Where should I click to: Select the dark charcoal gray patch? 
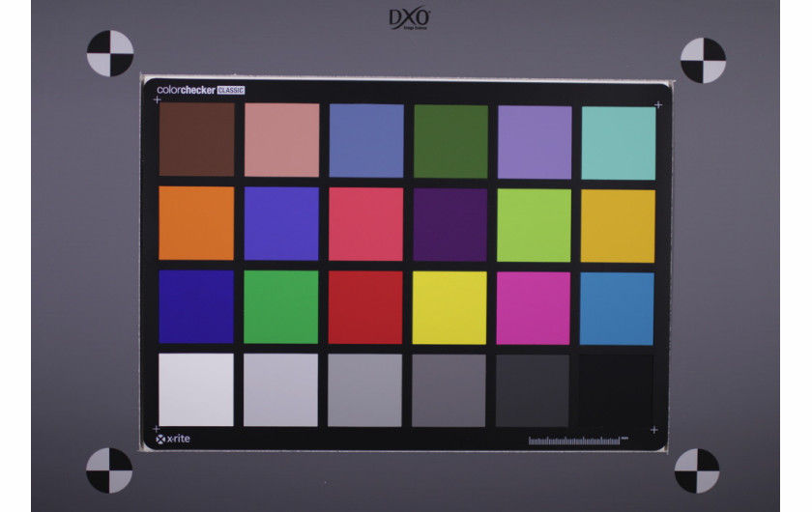coord(533,391)
